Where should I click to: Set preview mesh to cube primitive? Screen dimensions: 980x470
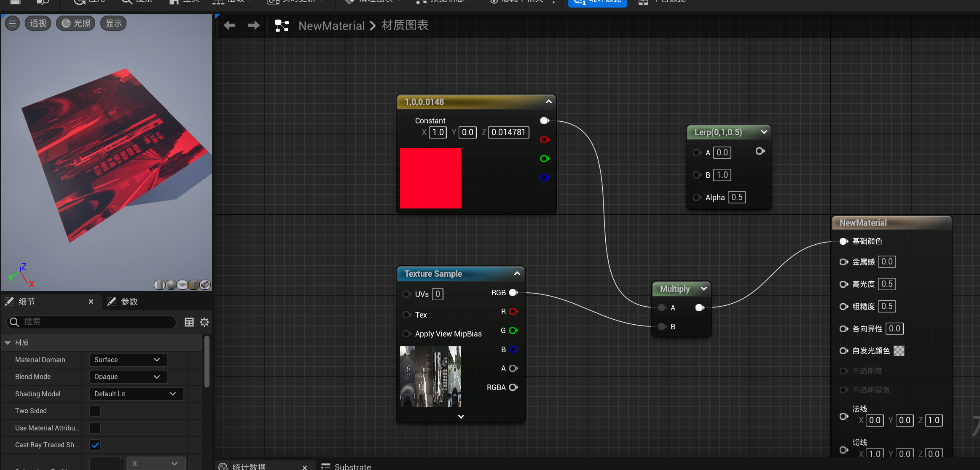(194, 285)
